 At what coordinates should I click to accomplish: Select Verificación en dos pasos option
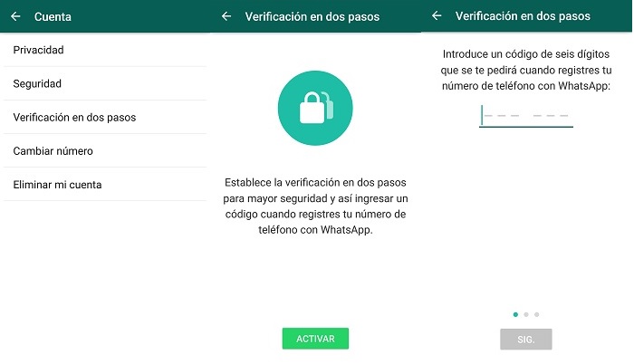105,117
